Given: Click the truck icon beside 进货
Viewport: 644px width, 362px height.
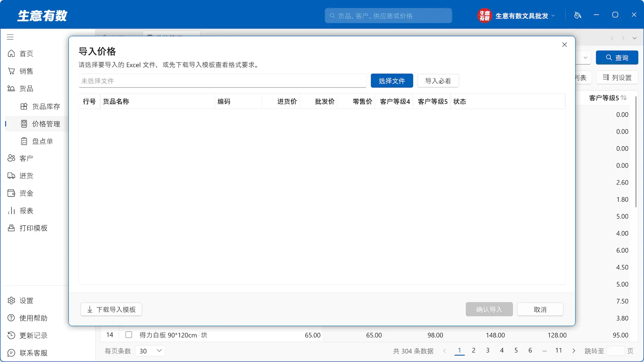Looking at the screenshot, I should pos(11,176).
